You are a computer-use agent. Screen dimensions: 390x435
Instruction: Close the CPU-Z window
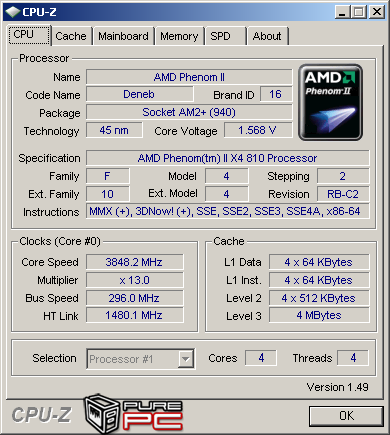click(377, 12)
